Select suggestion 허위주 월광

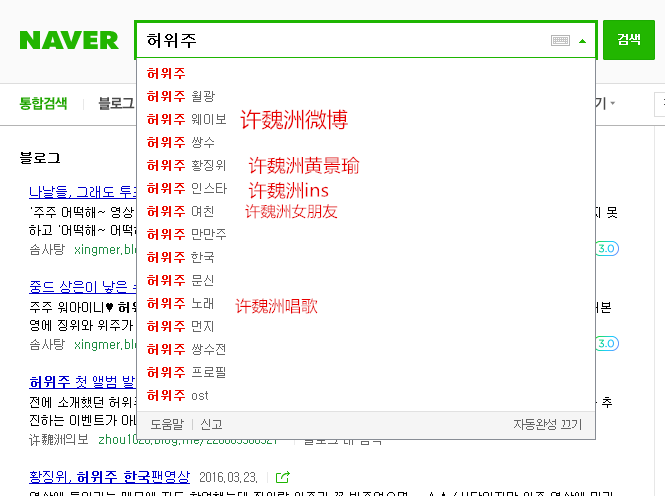click(366, 96)
